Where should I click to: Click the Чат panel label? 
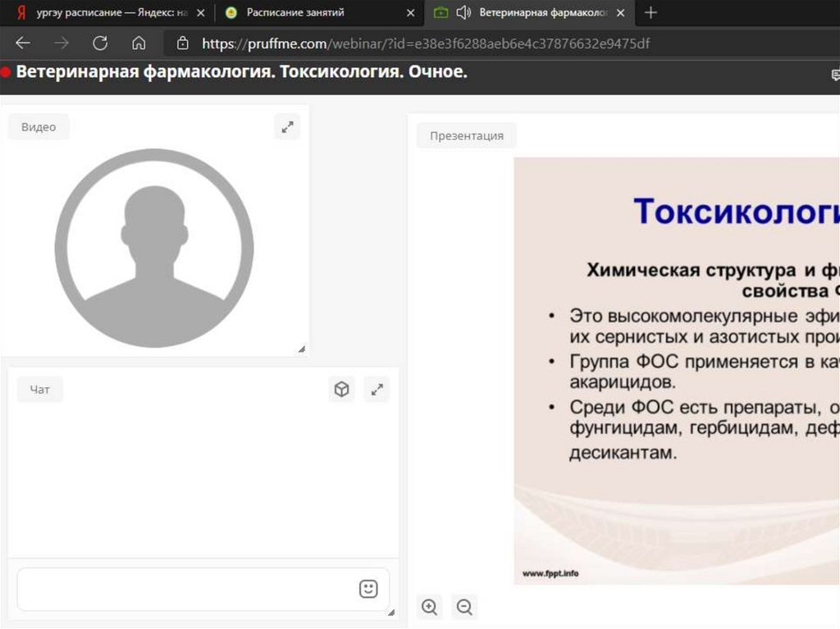click(x=39, y=390)
